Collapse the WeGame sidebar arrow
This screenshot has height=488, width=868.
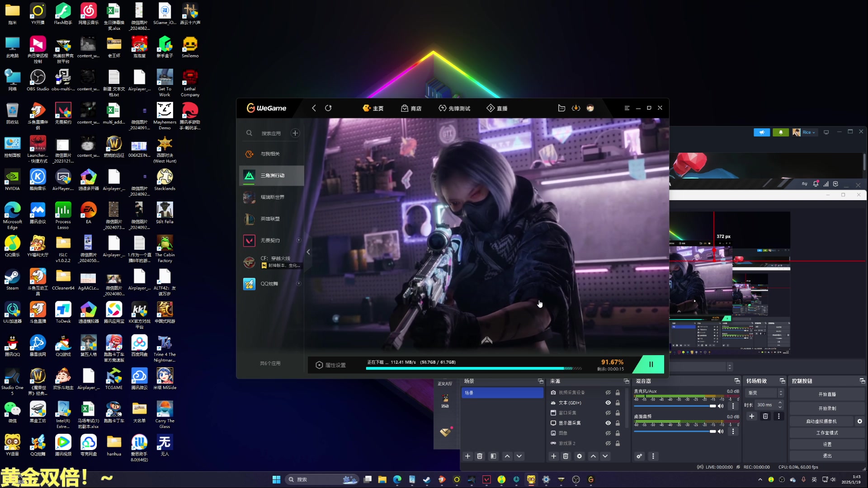pyautogui.click(x=308, y=252)
